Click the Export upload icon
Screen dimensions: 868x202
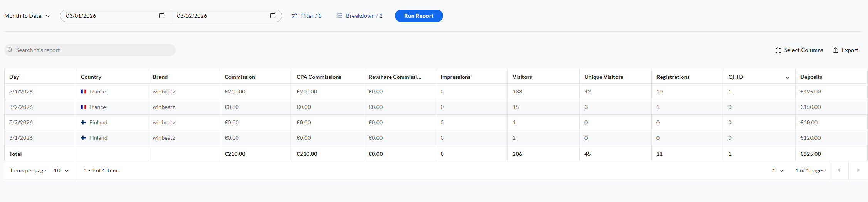836,50
